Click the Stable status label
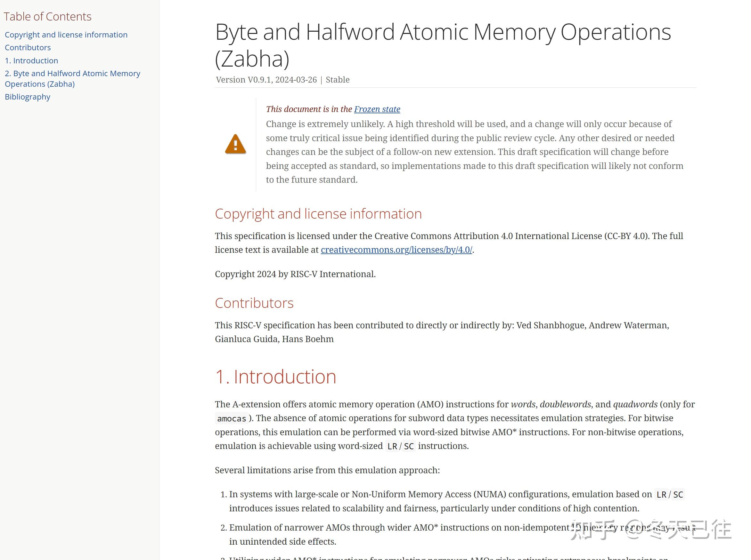This screenshot has height=560, width=751. tap(338, 80)
